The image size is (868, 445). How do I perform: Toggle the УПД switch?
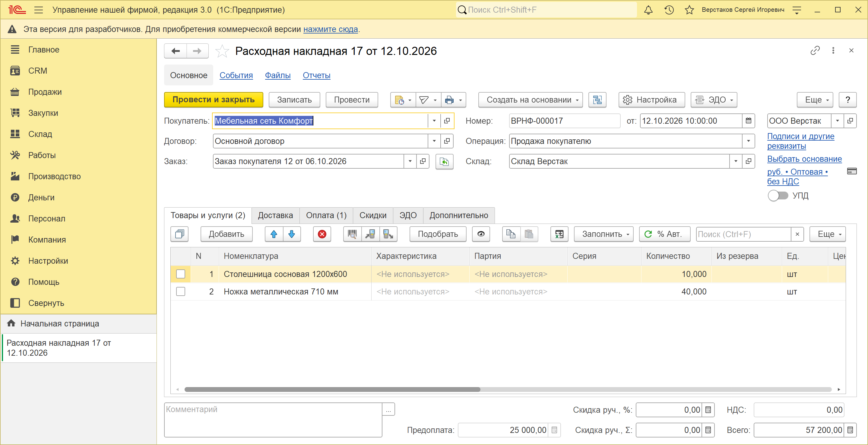click(778, 195)
